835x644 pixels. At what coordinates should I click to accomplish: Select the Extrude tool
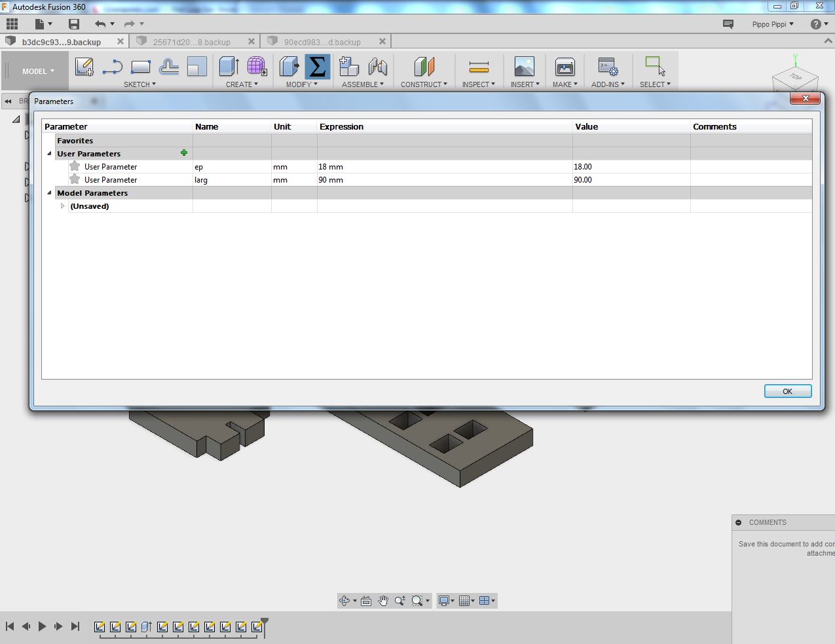click(229, 66)
